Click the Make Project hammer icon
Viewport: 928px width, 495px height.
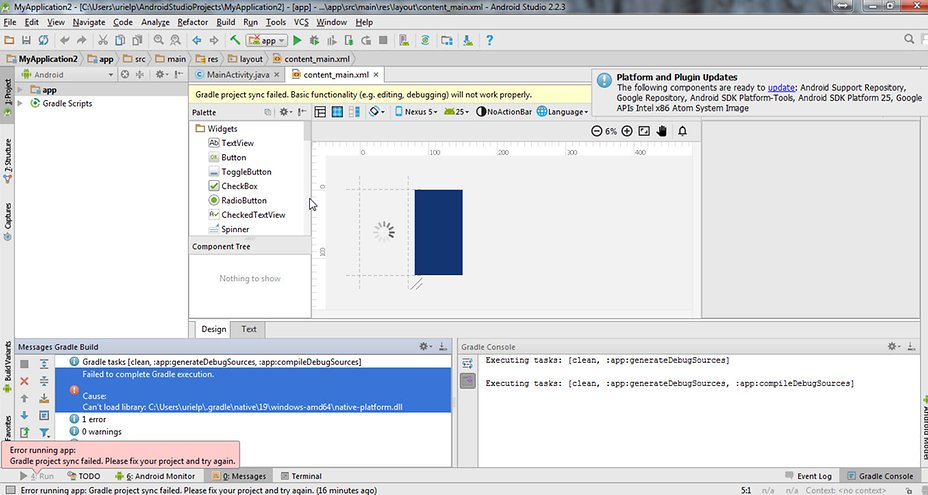235,40
